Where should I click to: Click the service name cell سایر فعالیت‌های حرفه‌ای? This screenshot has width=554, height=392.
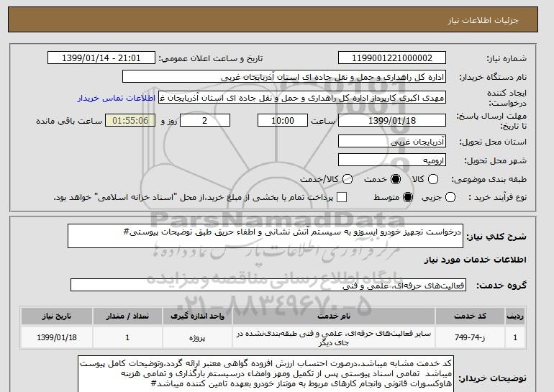click(x=334, y=337)
